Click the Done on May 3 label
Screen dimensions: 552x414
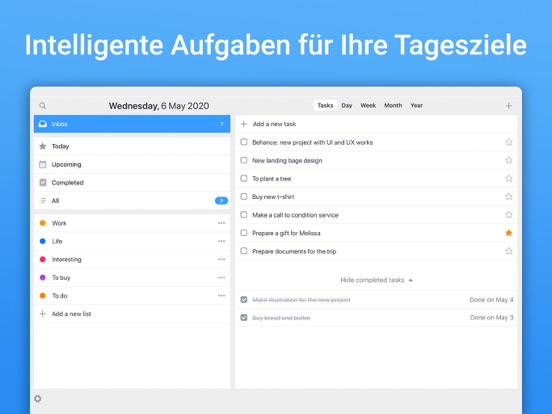pos(491,318)
